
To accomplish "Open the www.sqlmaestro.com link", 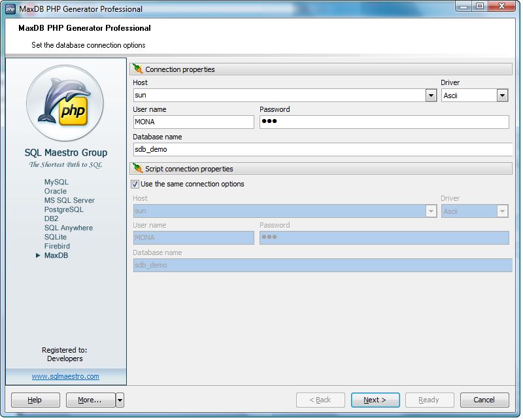I will (66, 377).
